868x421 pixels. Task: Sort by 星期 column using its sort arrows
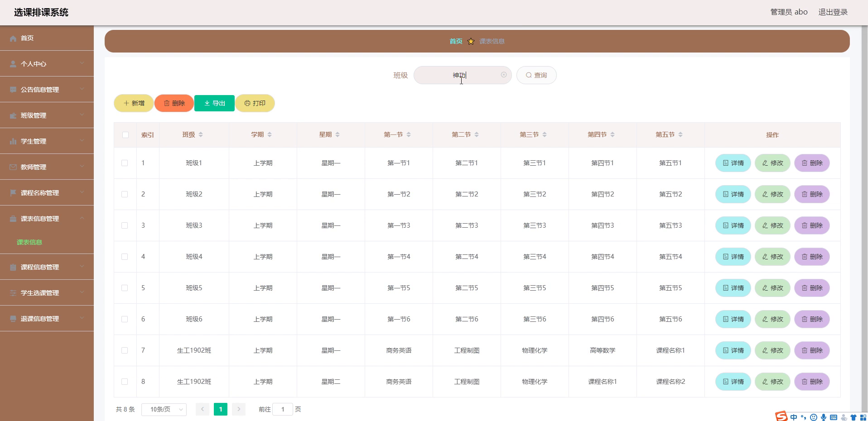point(338,135)
